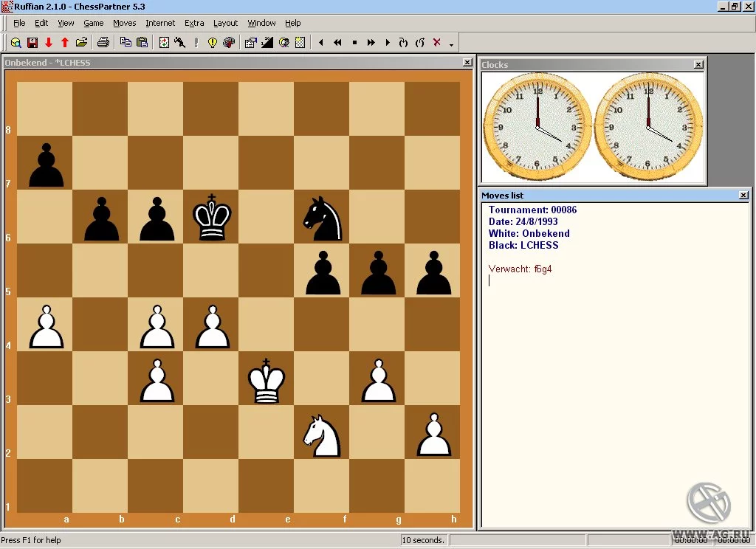Open the Layout menu
Viewport: 756px width, 549px height.
[225, 23]
